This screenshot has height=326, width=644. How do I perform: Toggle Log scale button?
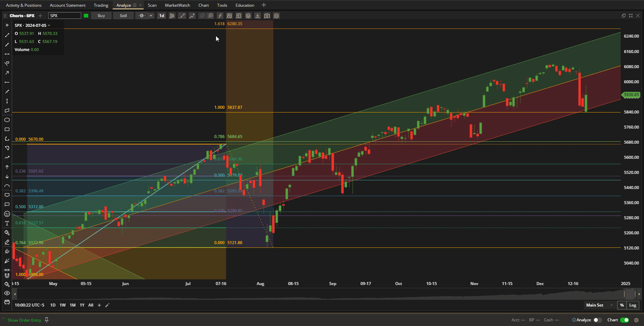633,305
